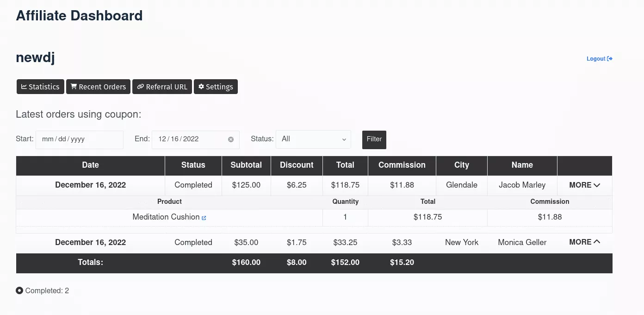Switch to the Recent Orders tab
The width and height of the screenshot is (644, 315).
click(98, 87)
